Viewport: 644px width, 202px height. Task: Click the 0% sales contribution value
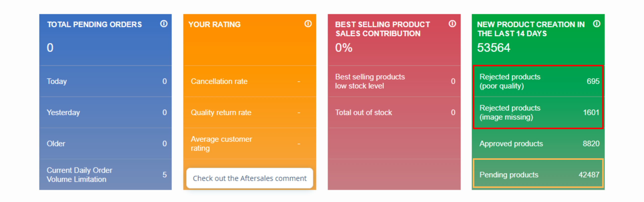click(x=344, y=48)
